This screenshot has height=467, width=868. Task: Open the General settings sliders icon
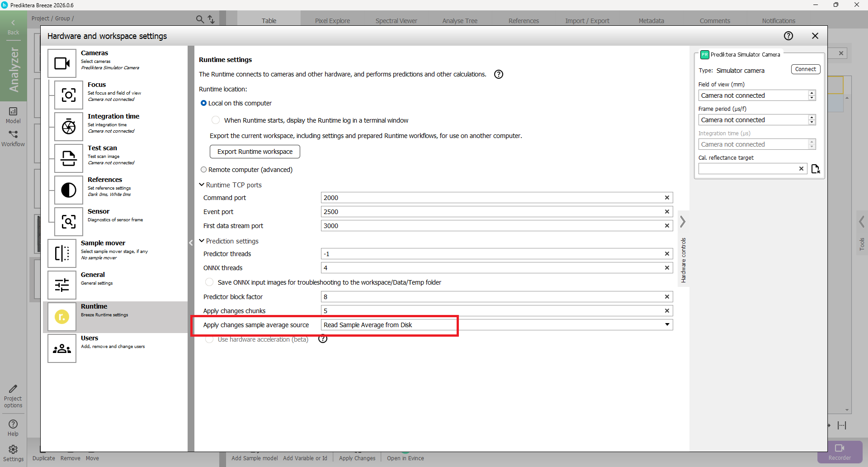[x=62, y=285]
